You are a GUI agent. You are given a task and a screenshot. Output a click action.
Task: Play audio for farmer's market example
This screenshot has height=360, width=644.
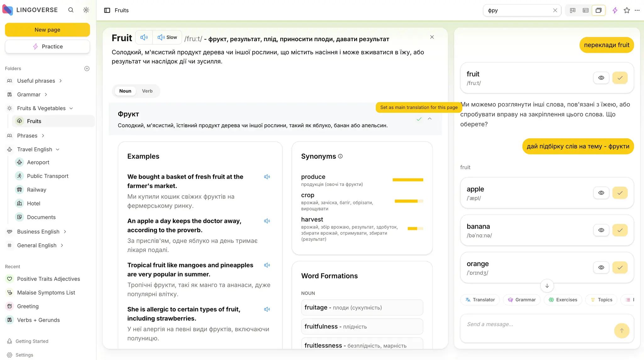tap(267, 177)
